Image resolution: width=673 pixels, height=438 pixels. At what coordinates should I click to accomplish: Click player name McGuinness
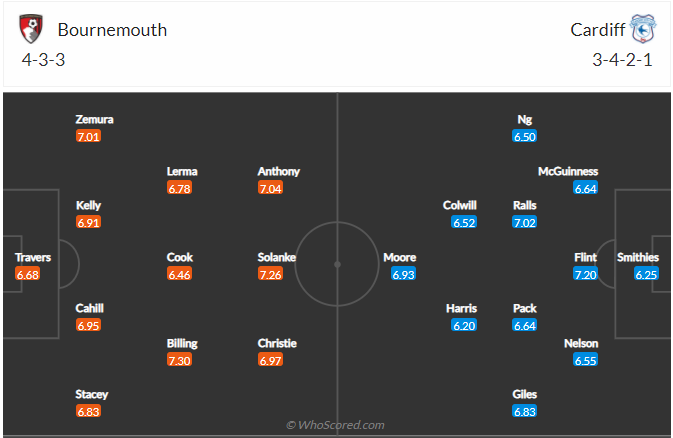tap(567, 171)
